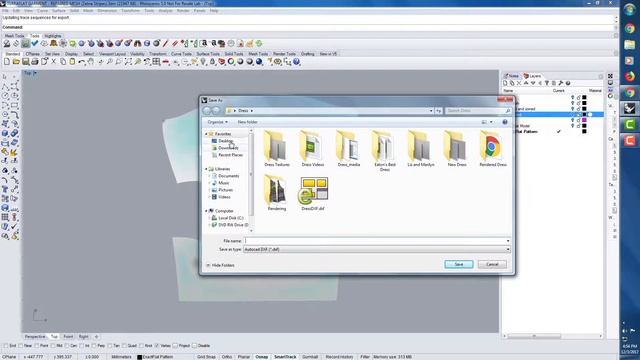The height and width of the screenshot is (360, 640).
Task: Click the Undo arrow icon in toolbar
Action: 82,62
